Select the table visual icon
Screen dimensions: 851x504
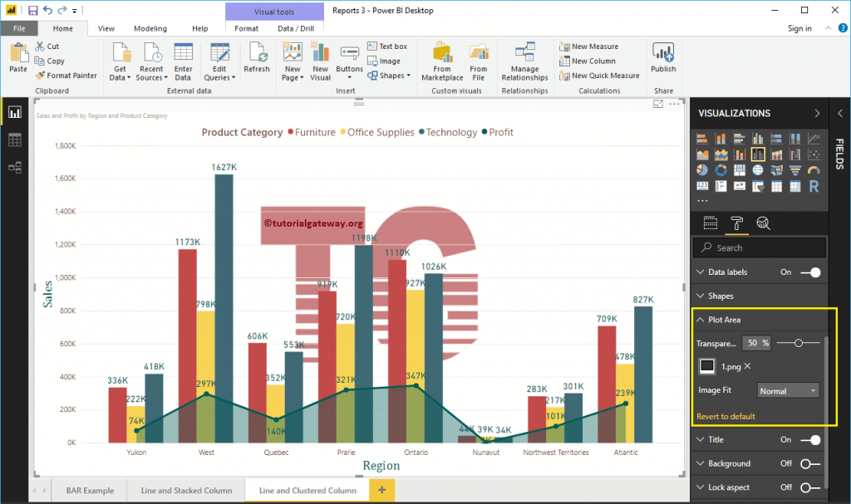click(777, 187)
